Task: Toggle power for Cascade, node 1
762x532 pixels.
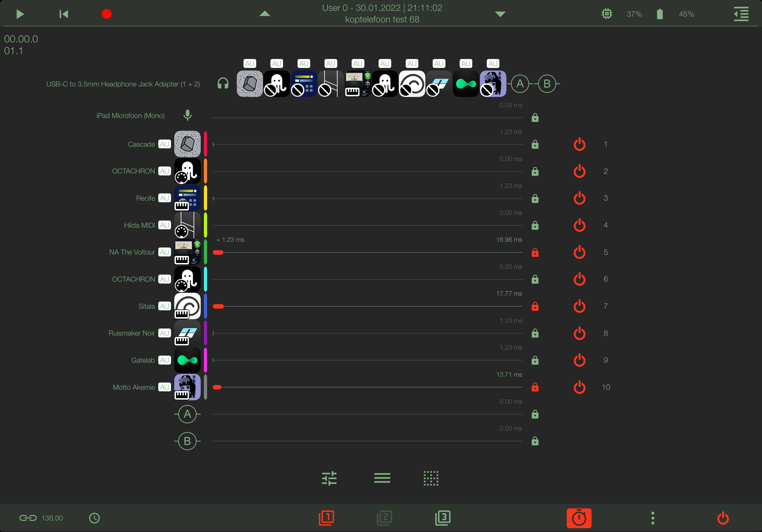Action: click(x=579, y=144)
